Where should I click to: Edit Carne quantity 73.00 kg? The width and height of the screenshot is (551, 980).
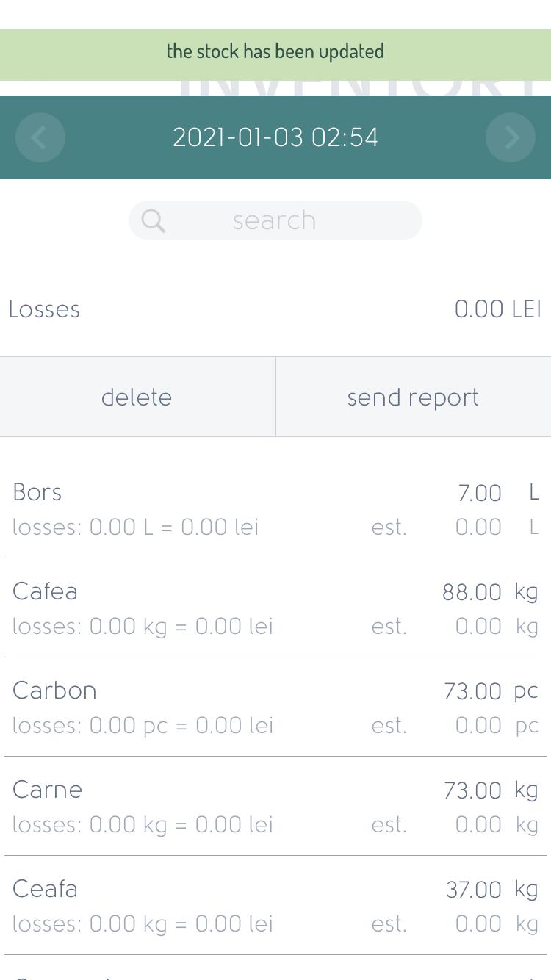[491, 790]
